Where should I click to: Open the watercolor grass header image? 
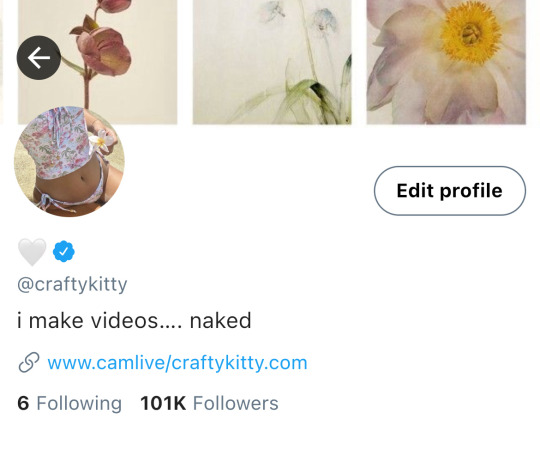tap(272, 62)
